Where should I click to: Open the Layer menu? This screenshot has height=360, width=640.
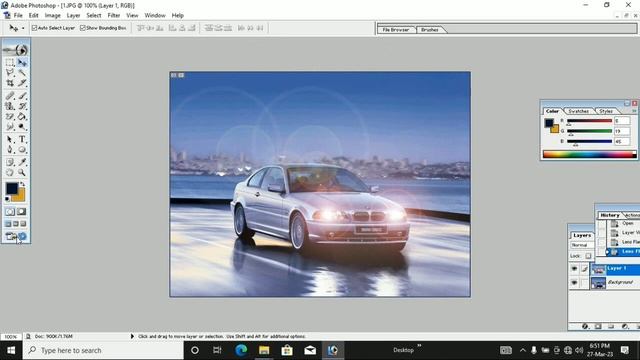coord(73,15)
